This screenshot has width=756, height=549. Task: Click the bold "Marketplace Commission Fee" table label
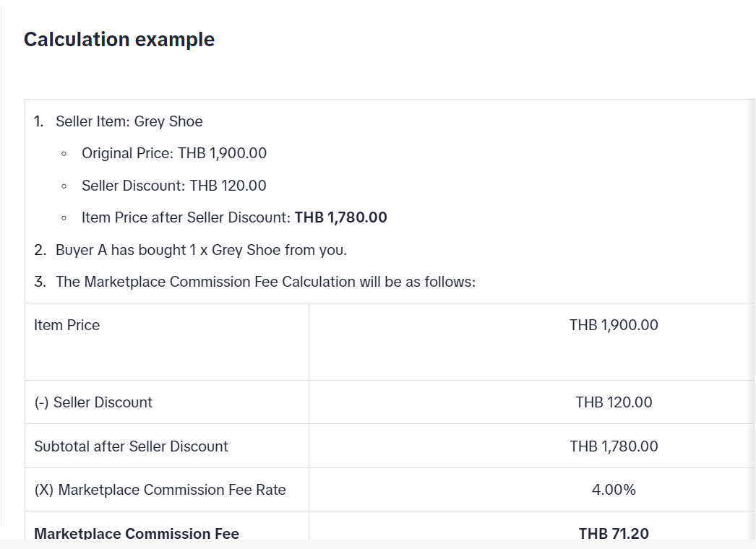pyautogui.click(x=137, y=533)
